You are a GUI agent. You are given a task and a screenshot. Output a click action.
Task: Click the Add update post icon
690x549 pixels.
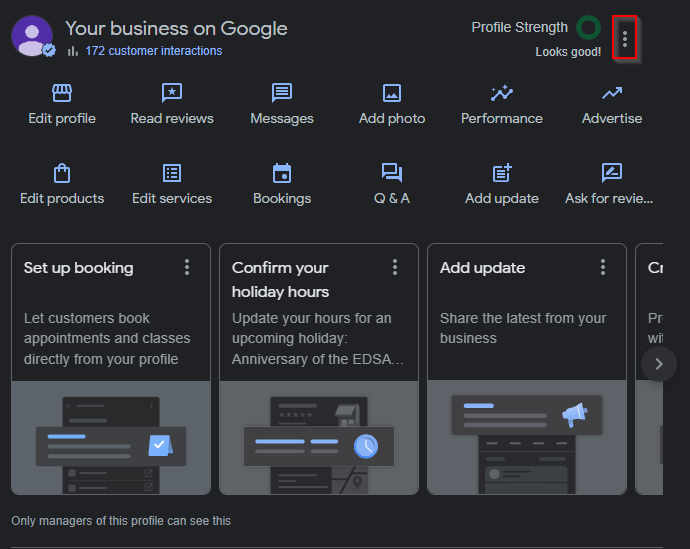[502, 173]
